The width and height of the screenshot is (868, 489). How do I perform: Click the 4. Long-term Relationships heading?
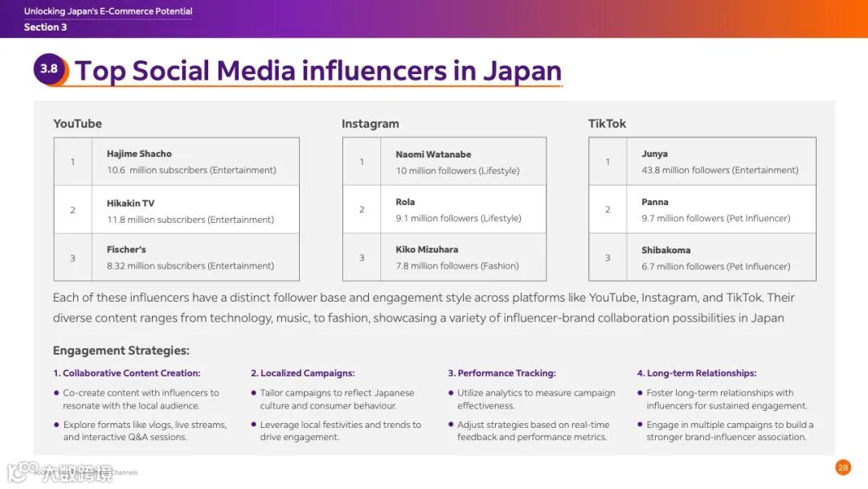pos(697,373)
